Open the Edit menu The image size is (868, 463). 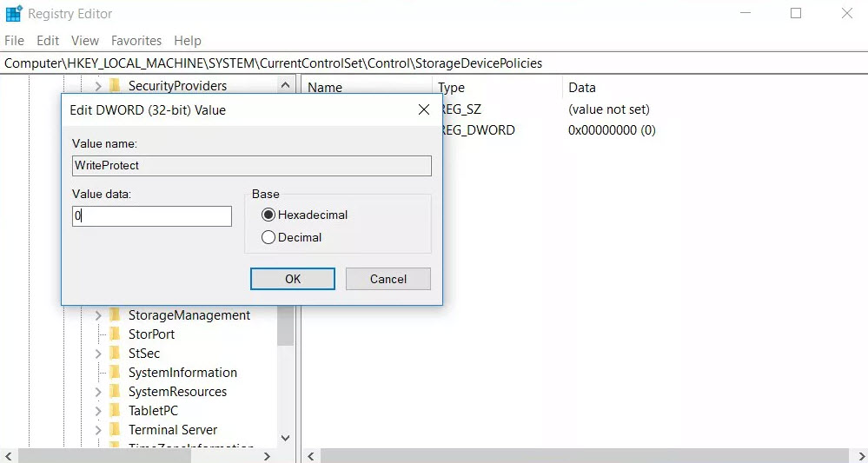[x=48, y=40]
